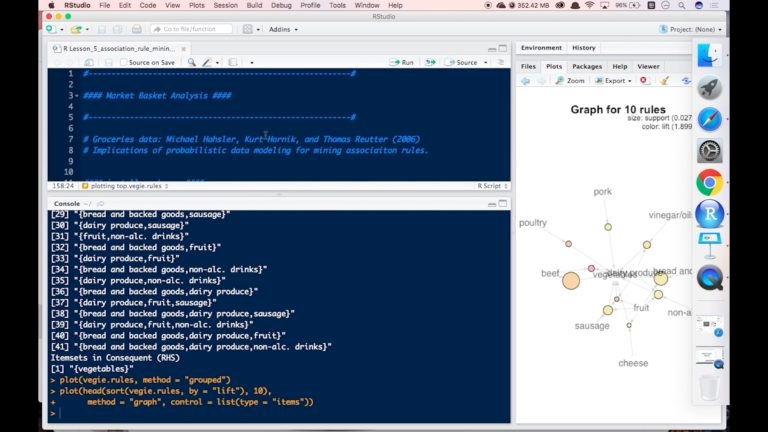Viewport: 768px width, 432px height.
Task: Find and replace with the magnifier icon
Action: tap(192, 62)
